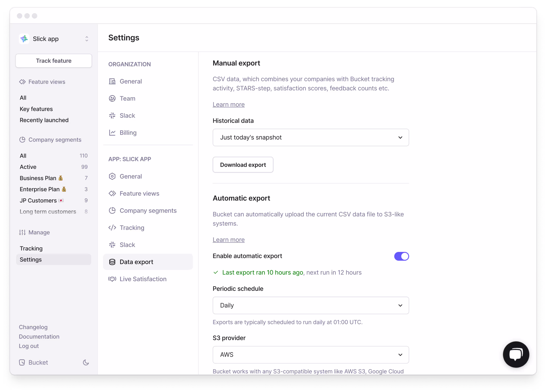Click the Feature views diamond icon in sidebar
This screenshot has width=546, height=392.
click(22, 82)
